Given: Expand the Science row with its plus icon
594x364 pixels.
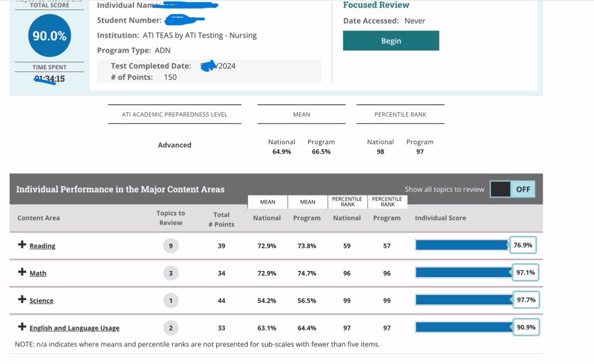Looking at the screenshot, I should pos(22,299).
